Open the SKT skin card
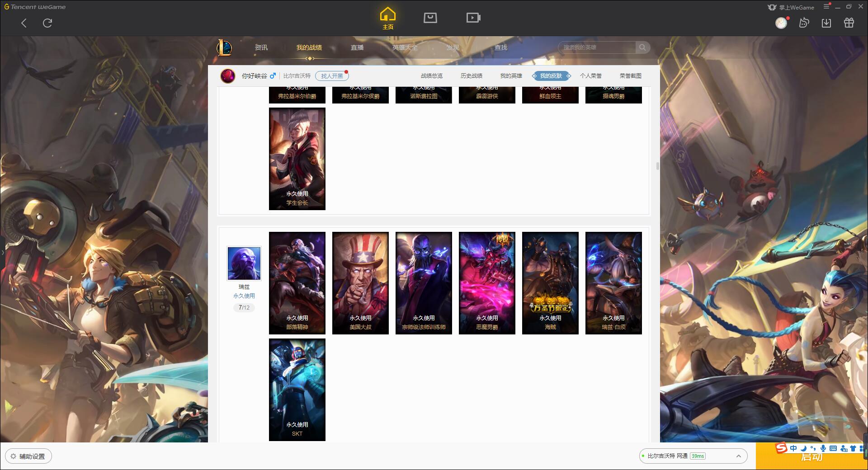The image size is (868, 470). [x=297, y=390]
